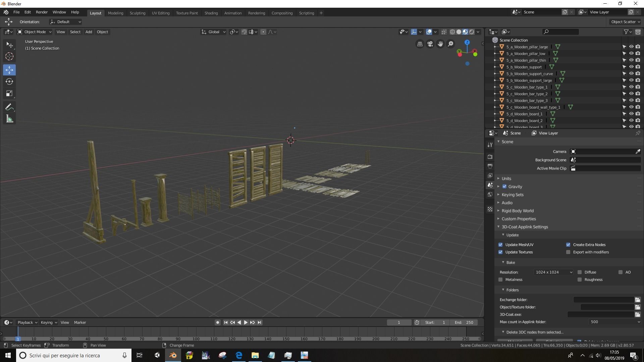Enable the Diffuse bake checkbox
The width and height of the screenshot is (644, 362).
pyautogui.click(x=580, y=272)
